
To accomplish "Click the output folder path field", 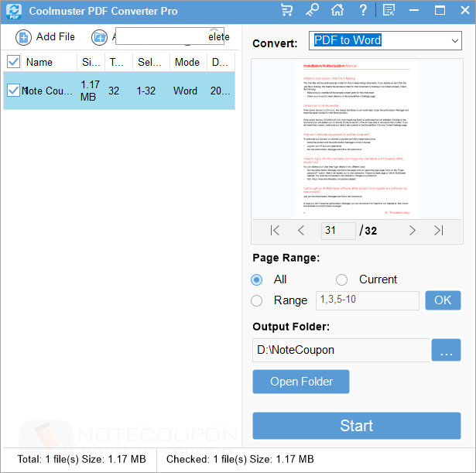I will pyautogui.click(x=341, y=351).
